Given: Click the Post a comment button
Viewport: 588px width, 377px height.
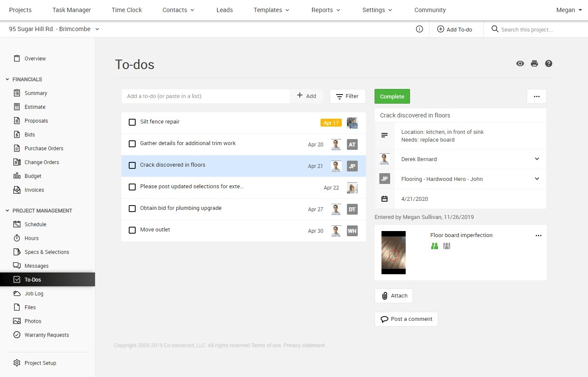Looking at the screenshot, I should [x=406, y=319].
